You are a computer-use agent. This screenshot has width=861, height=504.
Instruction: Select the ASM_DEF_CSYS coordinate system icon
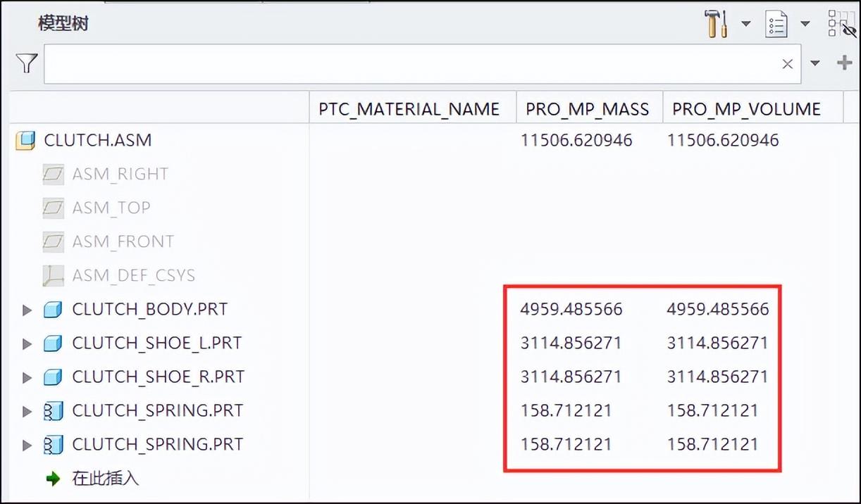[53, 276]
